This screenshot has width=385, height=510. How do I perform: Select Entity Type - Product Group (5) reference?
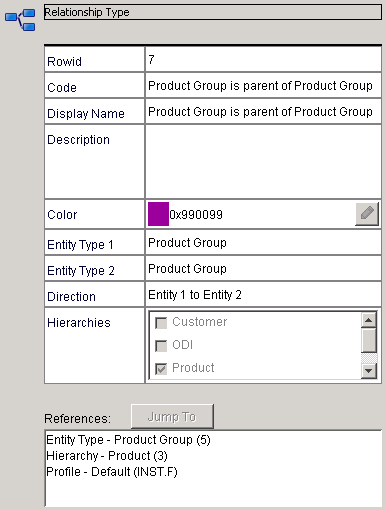(128, 440)
